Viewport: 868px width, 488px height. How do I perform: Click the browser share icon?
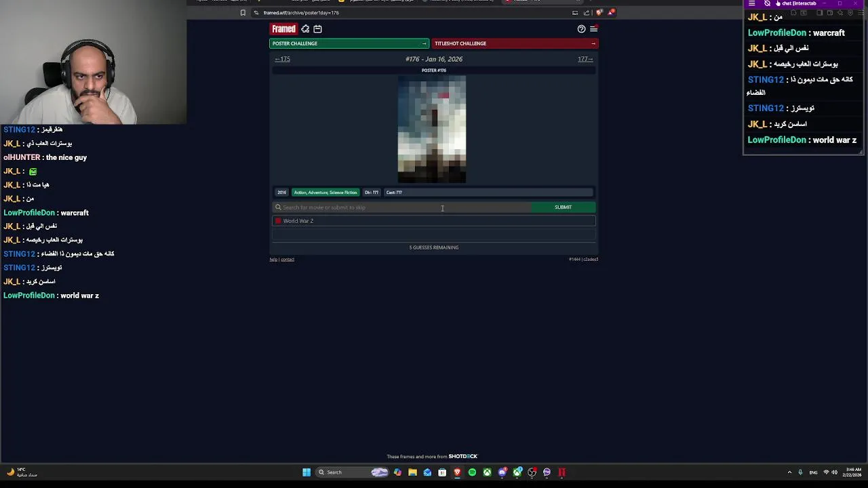[x=587, y=12]
